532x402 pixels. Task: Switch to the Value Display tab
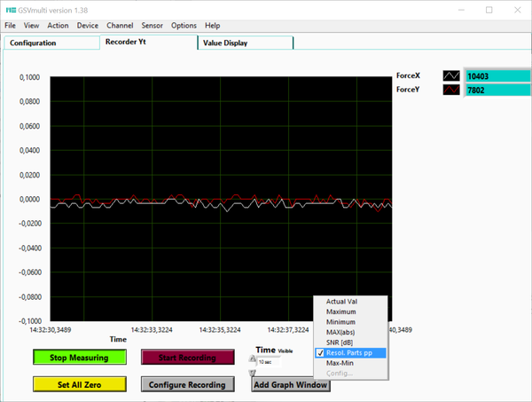tap(225, 43)
